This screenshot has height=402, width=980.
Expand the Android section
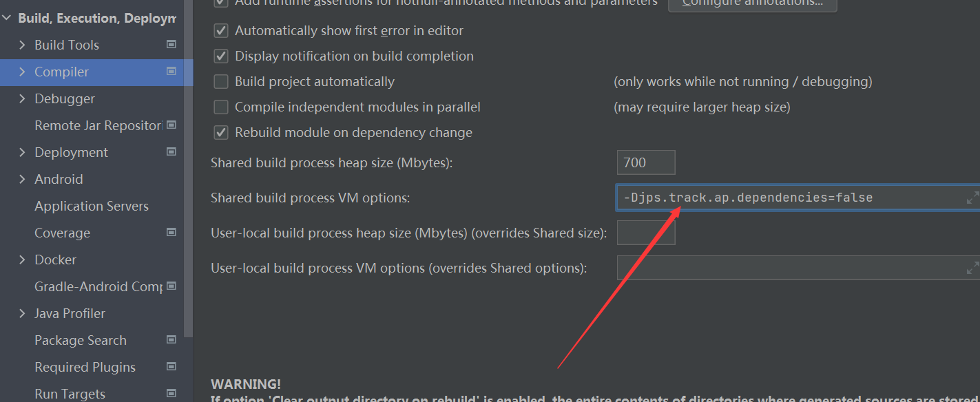coord(21,179)
